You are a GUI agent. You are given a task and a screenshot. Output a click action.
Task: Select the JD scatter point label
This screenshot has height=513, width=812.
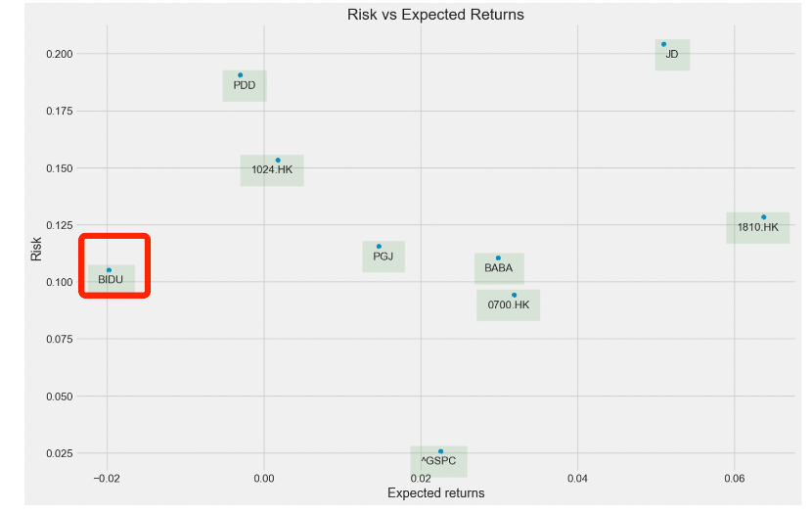coord(671,55)
